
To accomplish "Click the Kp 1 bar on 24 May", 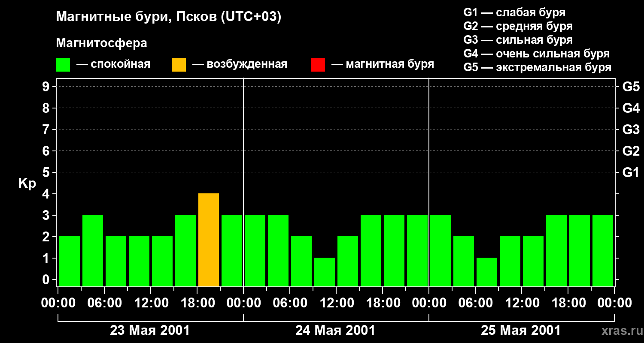I will coord(325,272).
